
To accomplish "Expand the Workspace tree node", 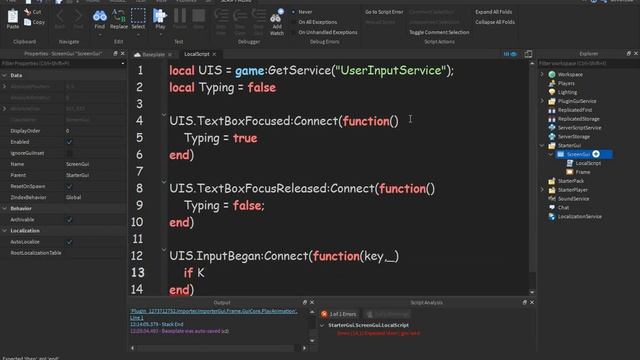I will tap(542, 74).
